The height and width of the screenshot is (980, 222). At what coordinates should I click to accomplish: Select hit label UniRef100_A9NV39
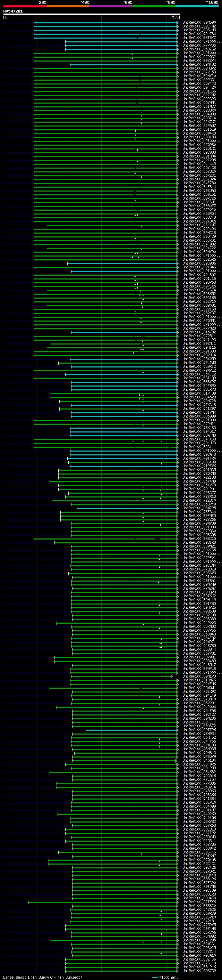(199, 524)
